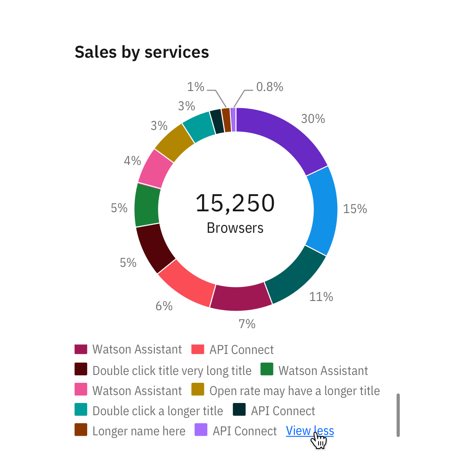The width and height of the screenshot is (476, 476).
Task: Click the legend's vertical scrollbar thumb
Action: point(398,415)
